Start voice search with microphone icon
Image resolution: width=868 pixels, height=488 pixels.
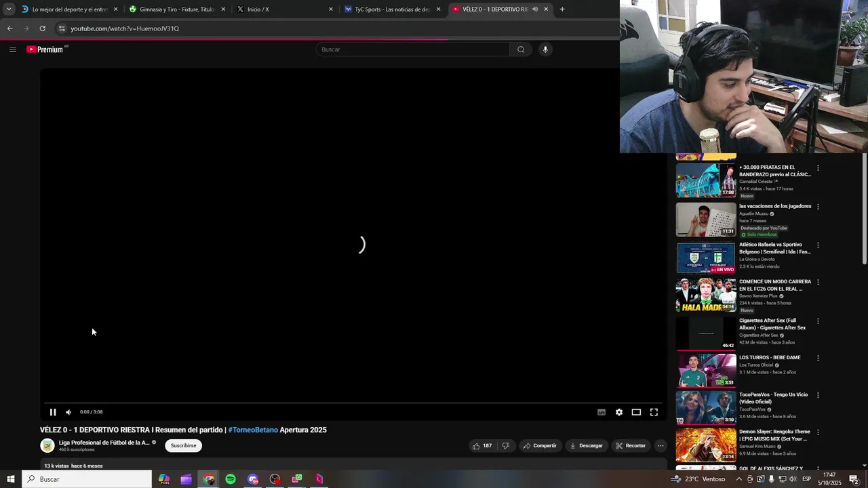click(545, 49)
